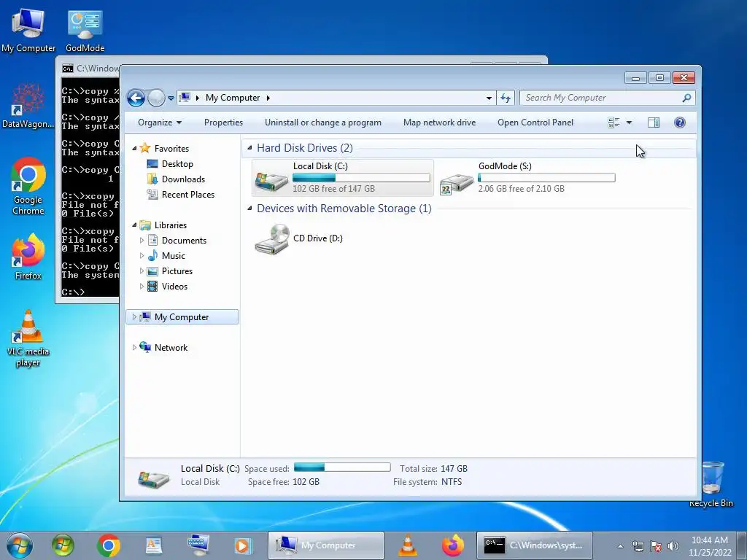Collapse the Libraries tree group
The width and height of the screenshot is (747, 560).
click(134, 225)
